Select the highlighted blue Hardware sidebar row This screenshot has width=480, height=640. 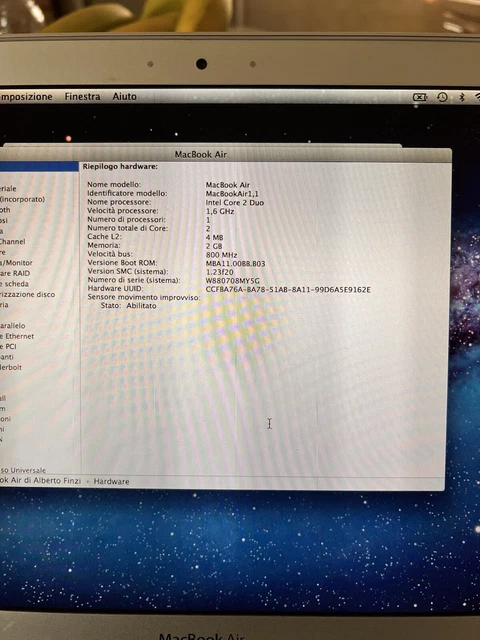coord(39,167)
